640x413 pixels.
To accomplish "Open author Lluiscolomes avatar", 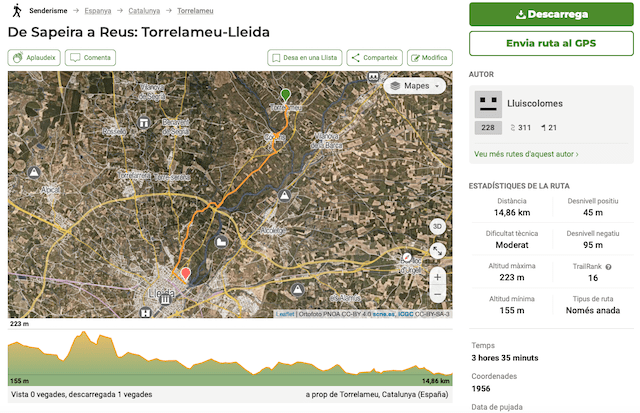I will [488, 104].
